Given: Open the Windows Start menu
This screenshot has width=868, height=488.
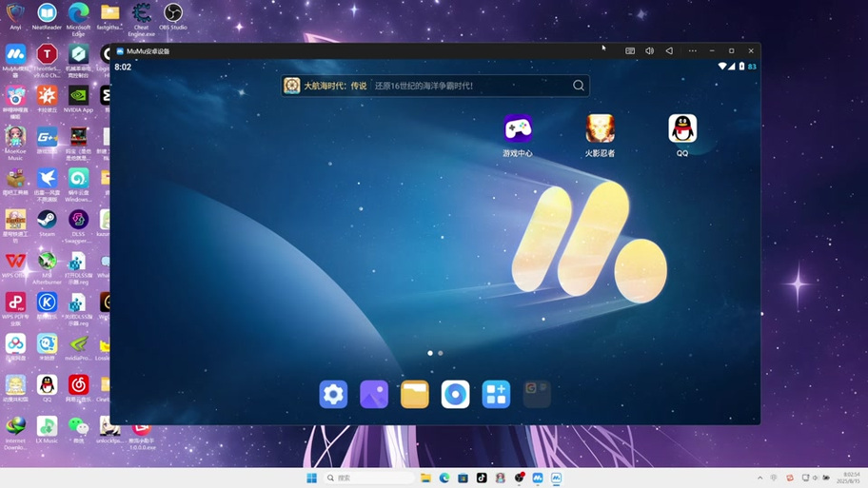Looking at the screenshot, I should [311, 478].
